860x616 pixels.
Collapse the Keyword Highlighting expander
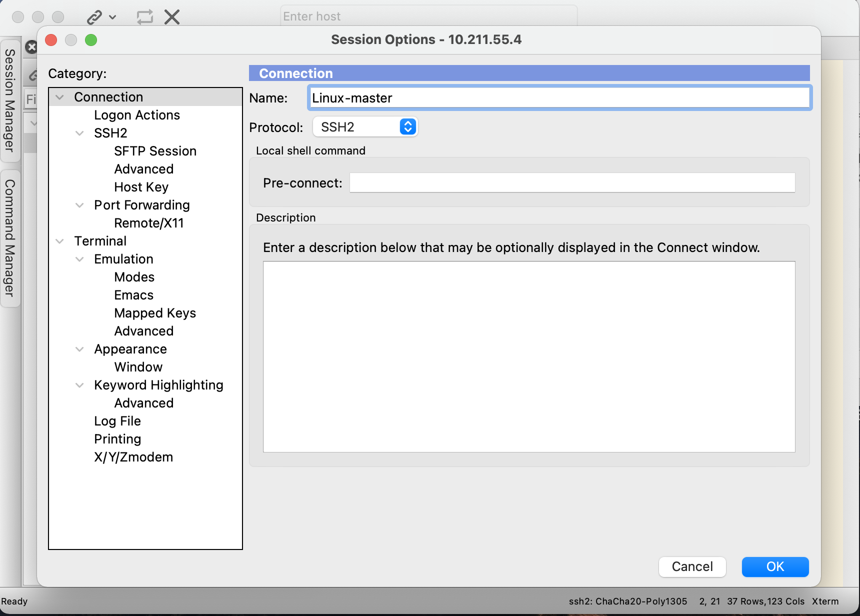point(79,385)
